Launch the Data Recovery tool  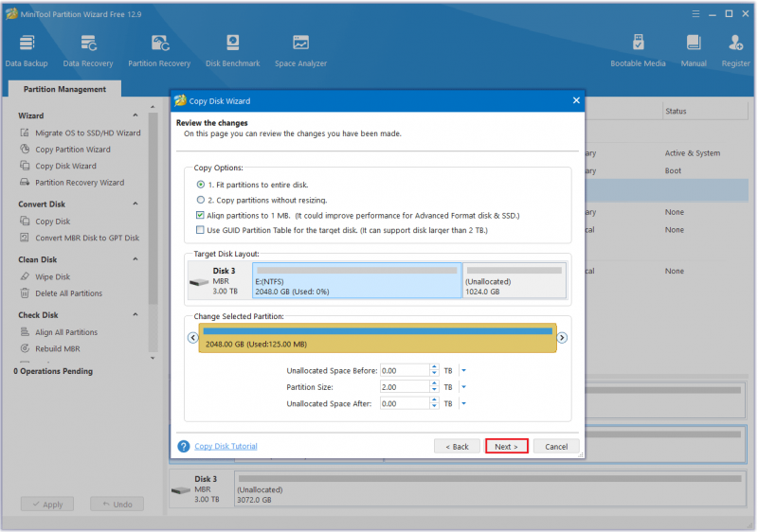pos(88,51)
